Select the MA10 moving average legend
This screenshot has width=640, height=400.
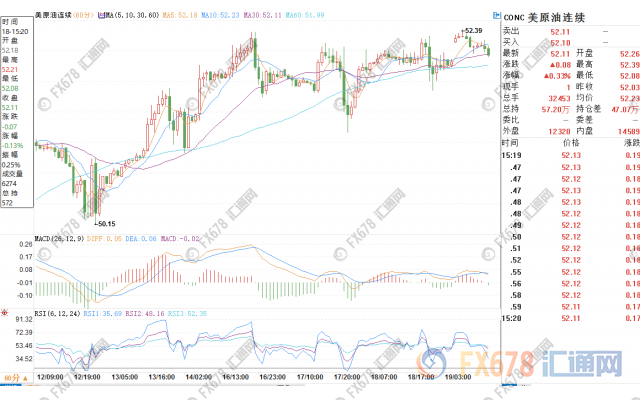coord(216,16)
